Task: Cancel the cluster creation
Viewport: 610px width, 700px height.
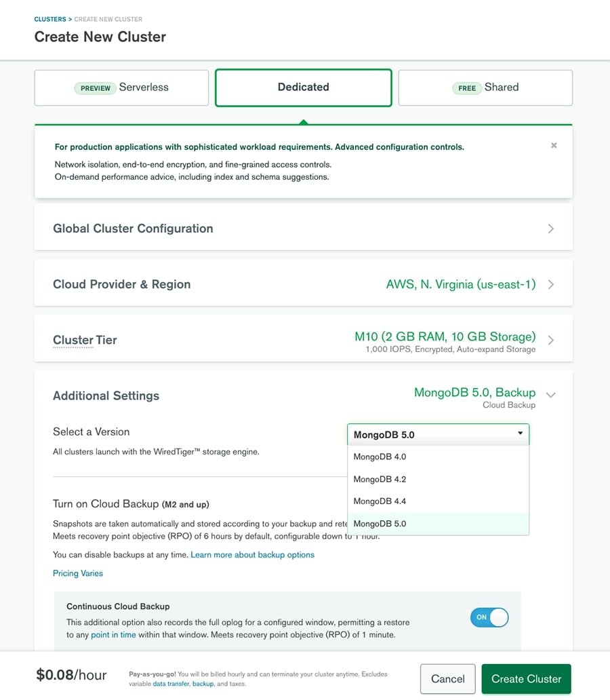Action: [447, 678]
